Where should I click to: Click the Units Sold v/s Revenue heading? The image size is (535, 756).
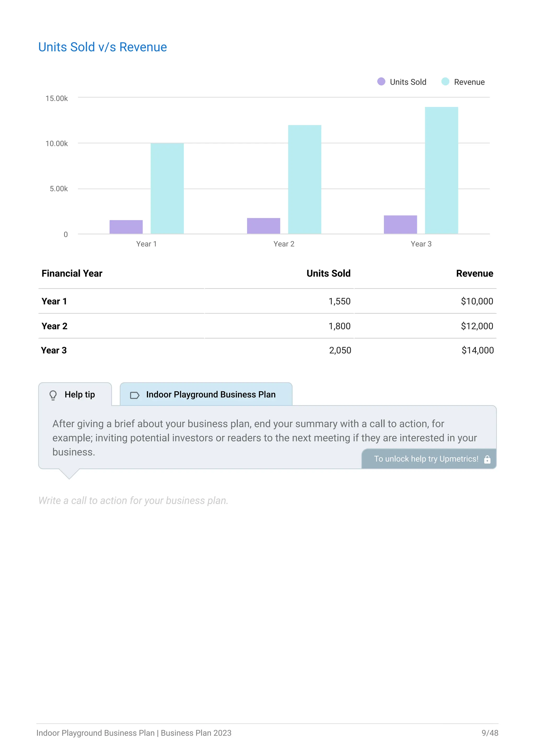(102, 47)
